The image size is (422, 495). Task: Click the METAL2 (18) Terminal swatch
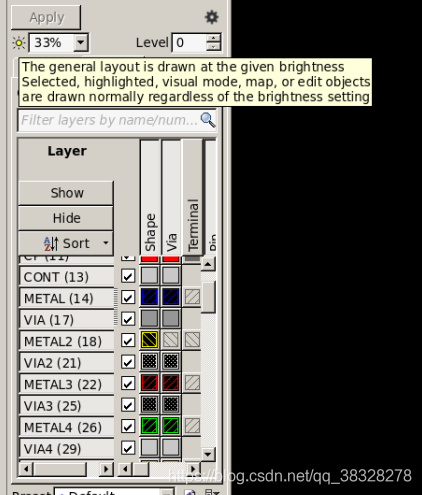tap(192, 340)
